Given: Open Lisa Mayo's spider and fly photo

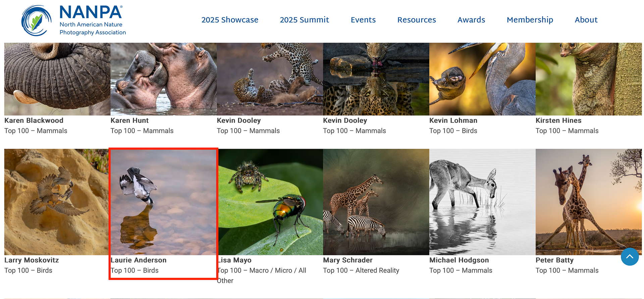Looking at the screenshot, I should pyautogui.click(x=270, y=202).
